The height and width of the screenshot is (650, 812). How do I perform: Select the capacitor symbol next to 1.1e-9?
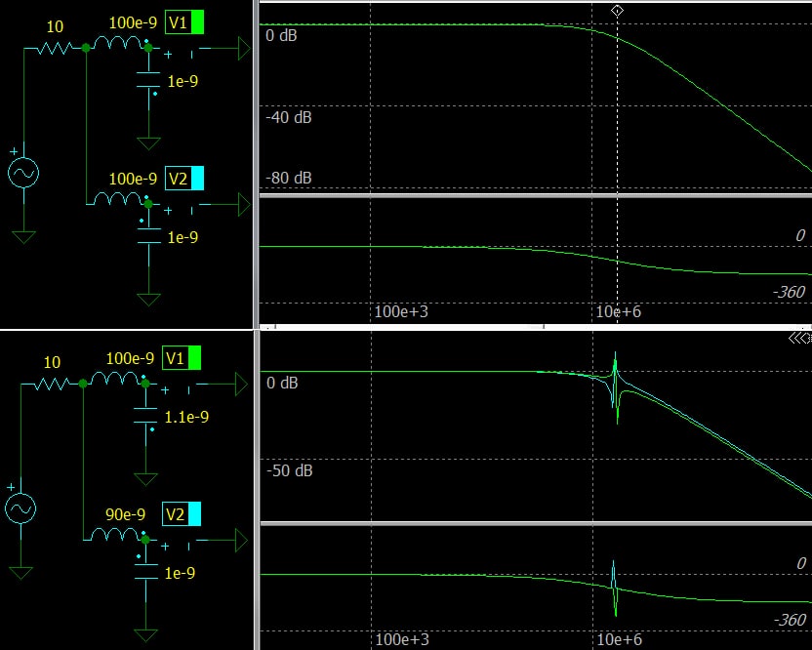click(x=145, y=416)
